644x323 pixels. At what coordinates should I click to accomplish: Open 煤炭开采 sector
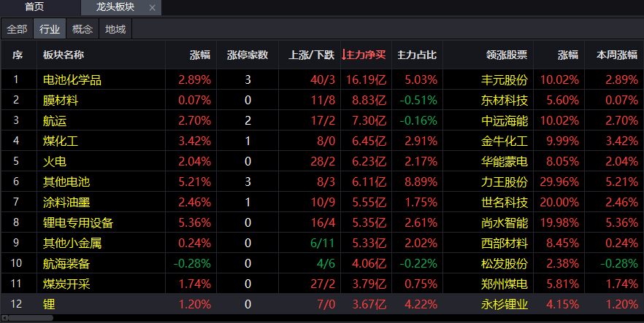click(66, 284)
